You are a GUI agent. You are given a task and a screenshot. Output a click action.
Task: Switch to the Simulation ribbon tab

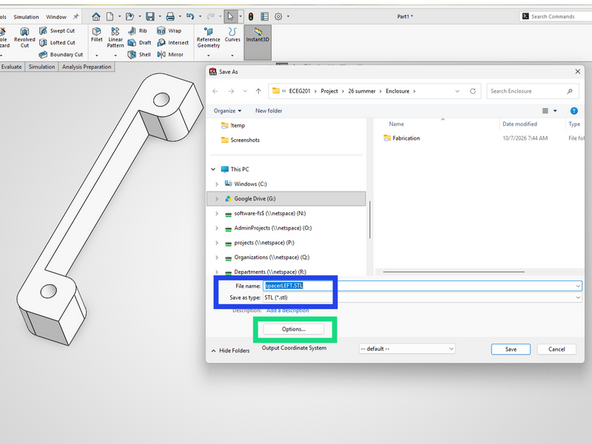[42, 67]
